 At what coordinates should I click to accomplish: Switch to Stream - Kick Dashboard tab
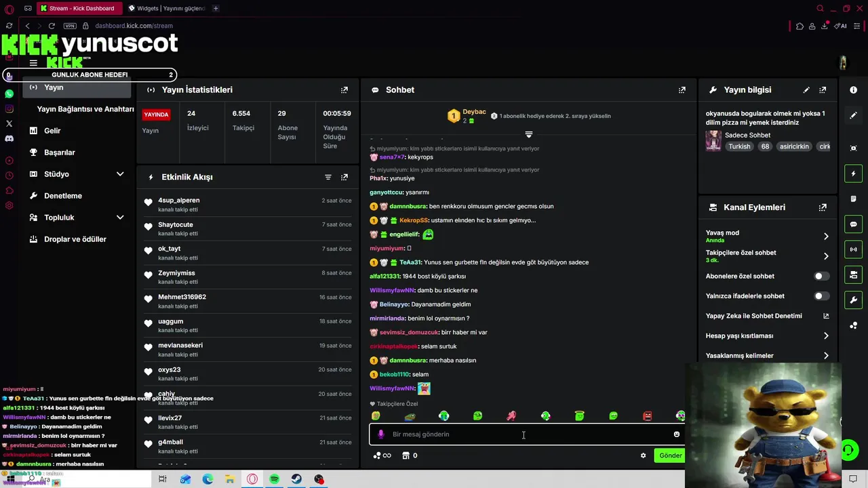tap(79, 8)
